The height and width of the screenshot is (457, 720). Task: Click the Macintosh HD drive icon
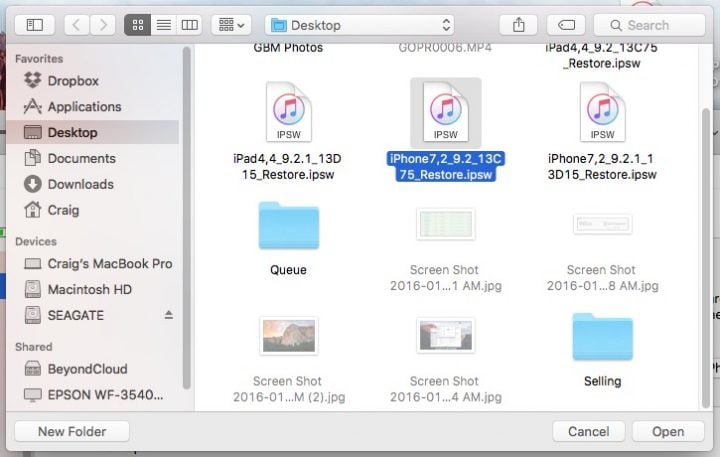(32, 289)
